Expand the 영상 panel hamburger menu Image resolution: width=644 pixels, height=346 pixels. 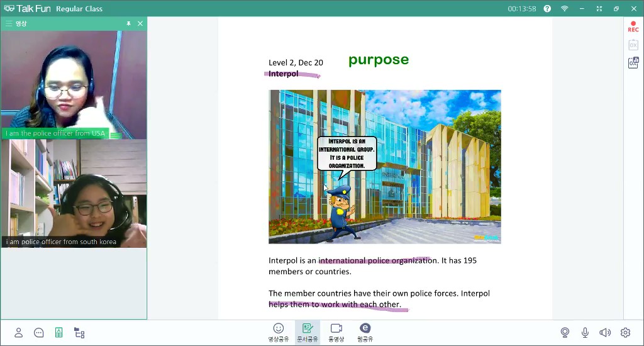pyautogui.click(x=9, y=23)
